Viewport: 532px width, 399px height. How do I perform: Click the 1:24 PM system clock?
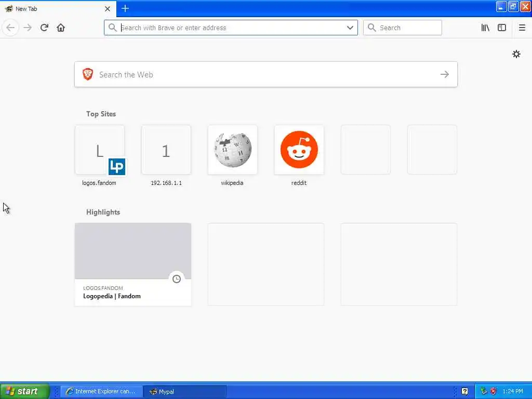click(x=513, y=391)
